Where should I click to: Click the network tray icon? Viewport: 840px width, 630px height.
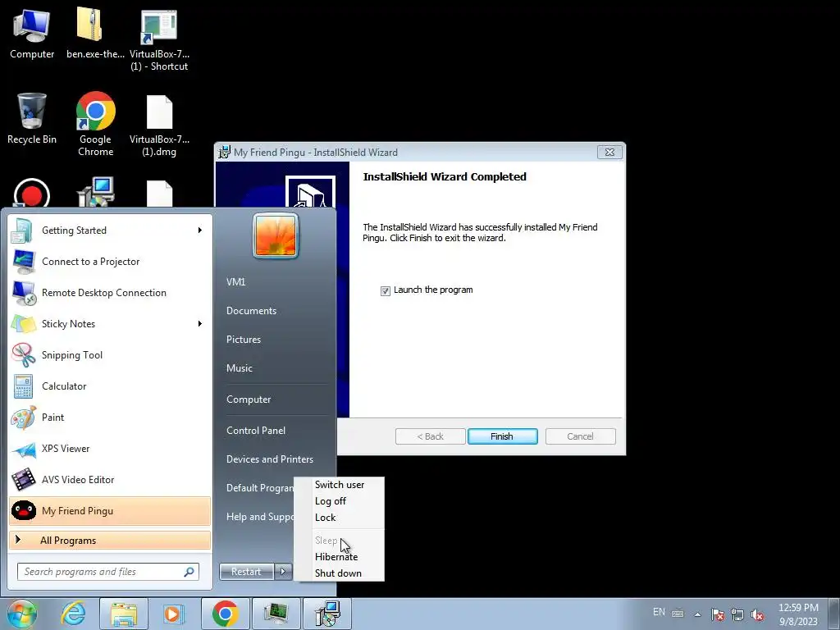coord(737,614)
